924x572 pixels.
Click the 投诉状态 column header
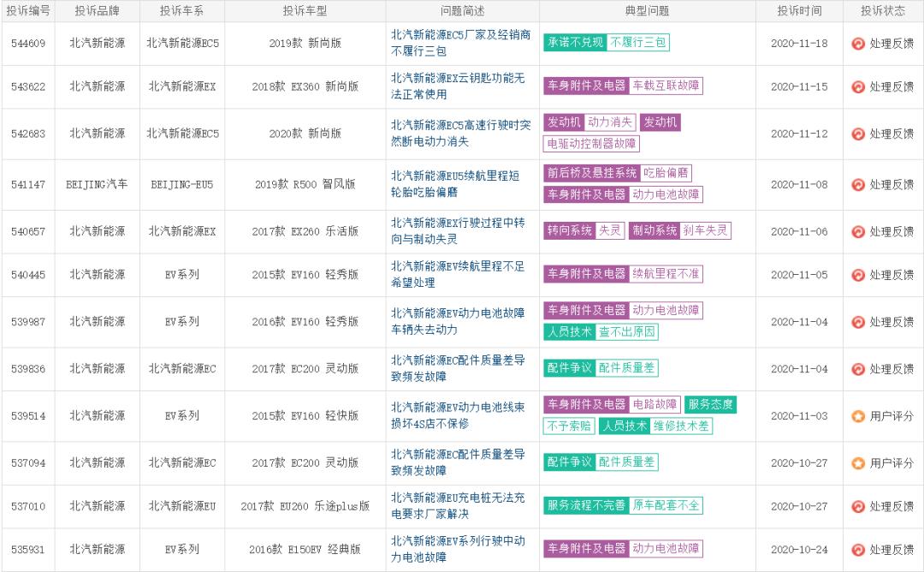pyautogui.click(x=882, y=11)
